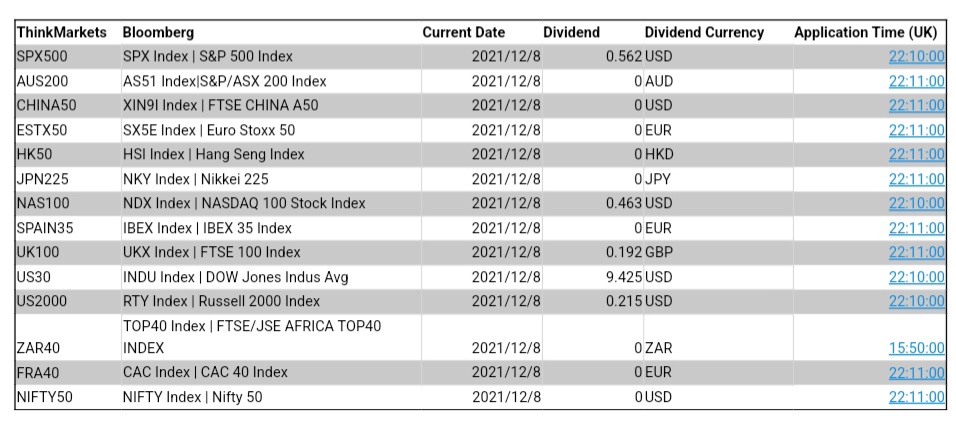This screenshot has height=421, width=956.
Task: Follow the NIFTY50 22:11:00 link
Action: [x=916, y=397]
